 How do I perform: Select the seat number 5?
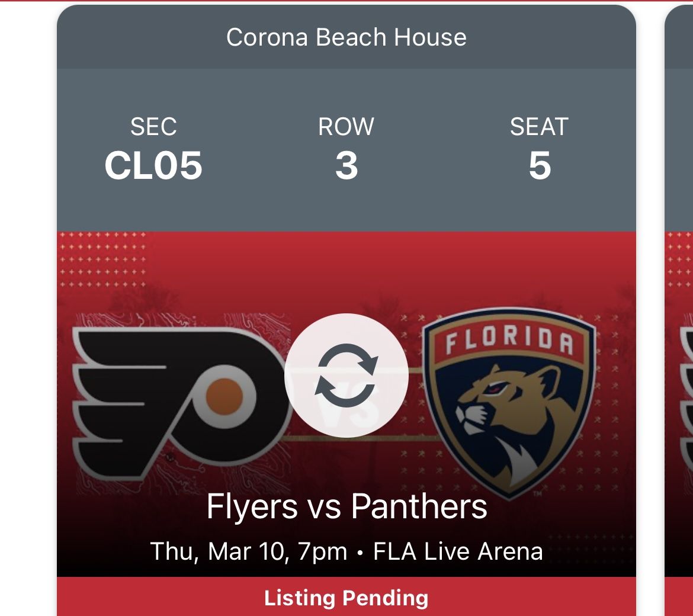click(540, 165)
